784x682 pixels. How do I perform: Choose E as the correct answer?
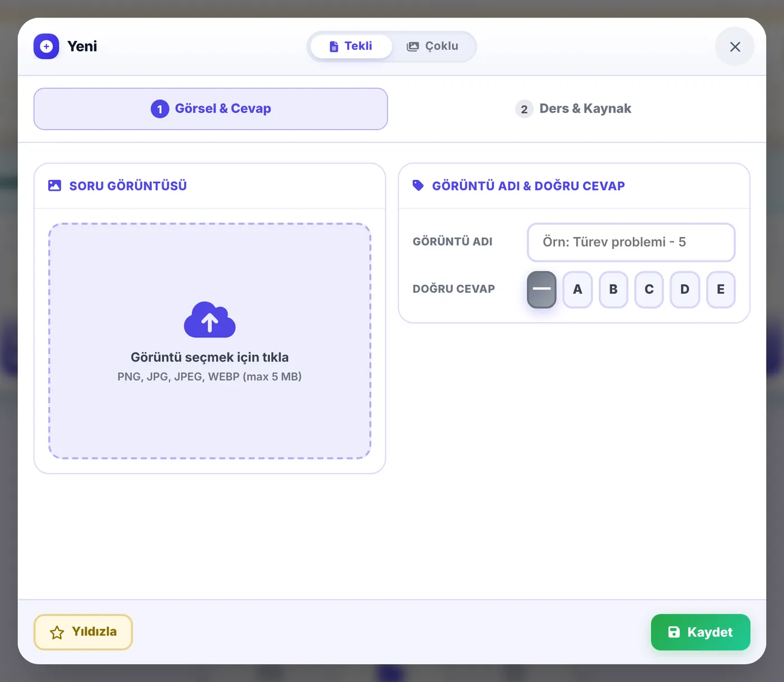[x=721, y=289]
